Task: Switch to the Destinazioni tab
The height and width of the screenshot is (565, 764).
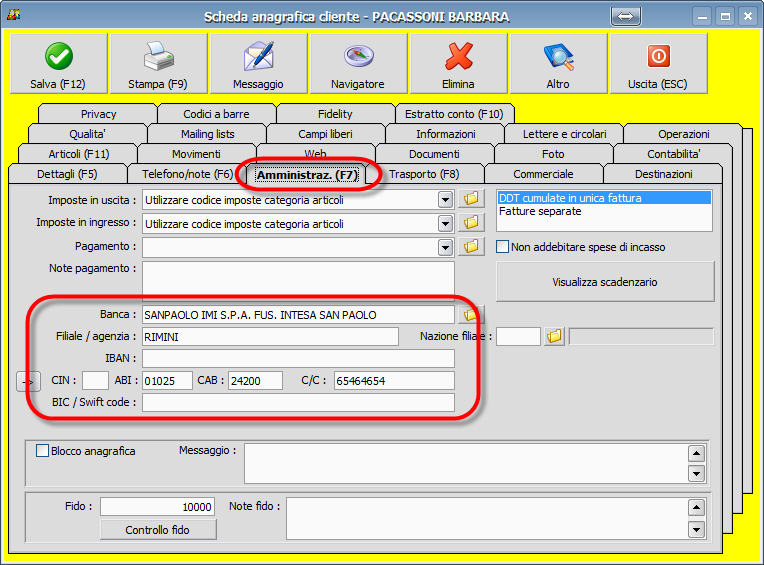Action: point(664,174)
